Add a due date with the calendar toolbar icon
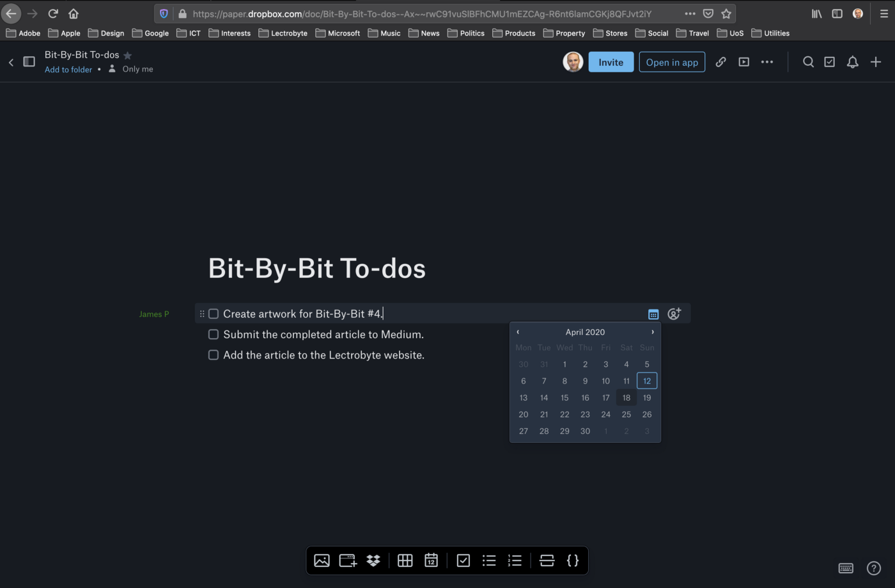 click(x=431, y=561)
